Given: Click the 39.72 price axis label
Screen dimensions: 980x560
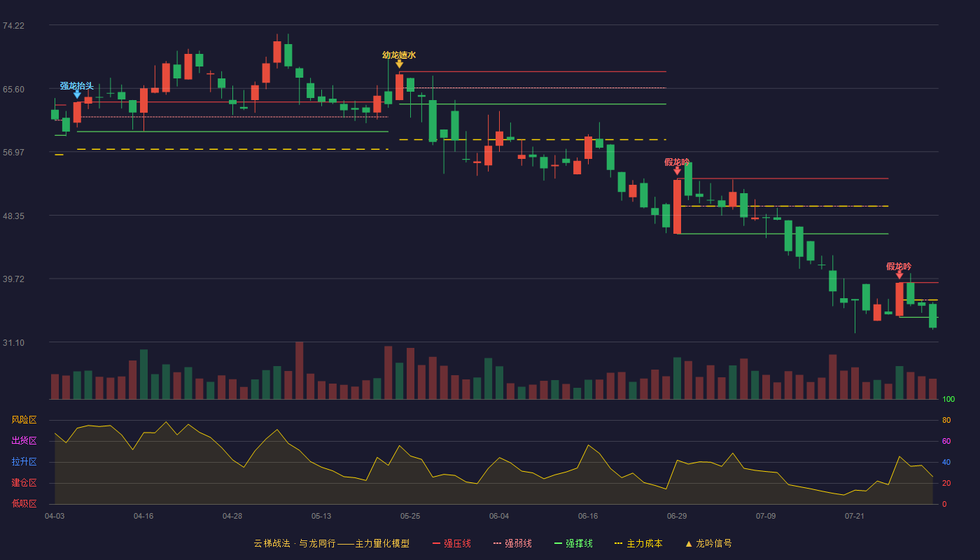Looking at the screenshot, I should click(x=13, y=279).
